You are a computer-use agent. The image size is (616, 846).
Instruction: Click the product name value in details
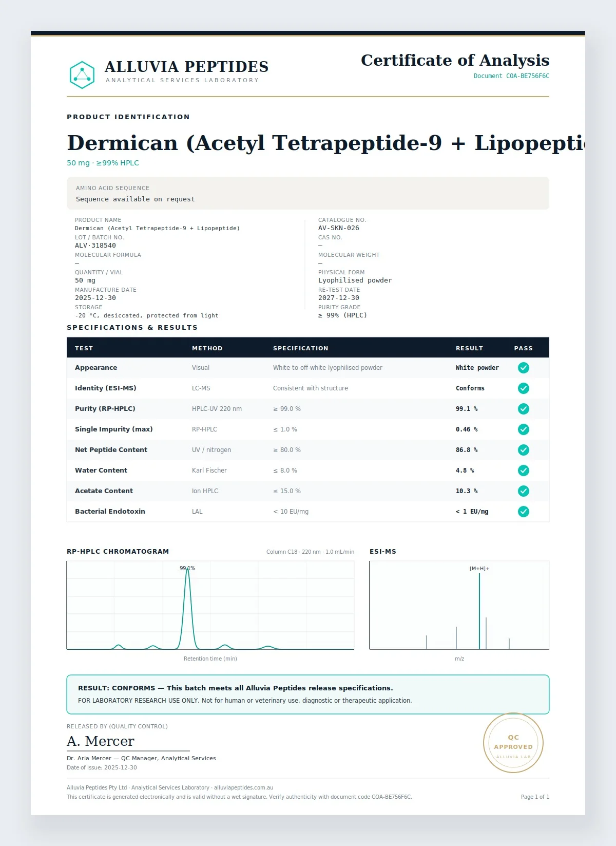click(x=157, y=228)
